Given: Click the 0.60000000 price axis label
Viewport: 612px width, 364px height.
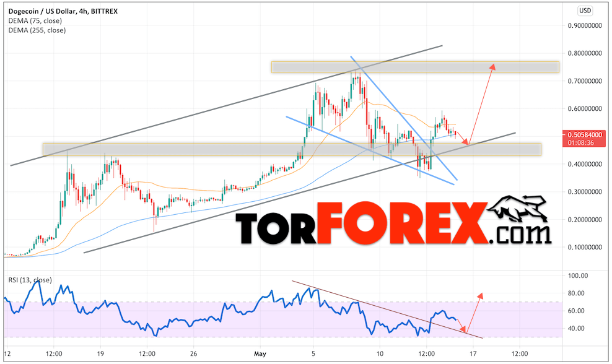Looking at the screenshot, I should (x=584, y=108).
